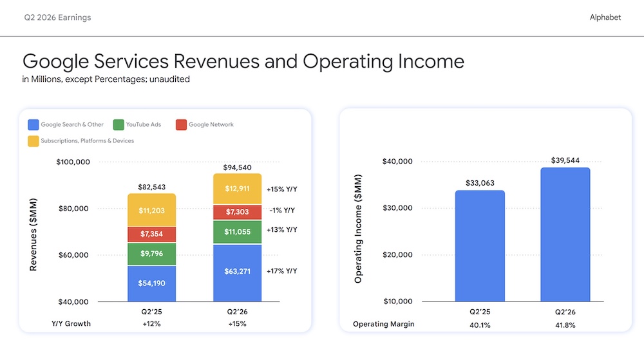The image size is (644, 362).
Task: Click the '+17% Y/Y' growth annotation
Action: pyautogui.click(x=282, y=271)
